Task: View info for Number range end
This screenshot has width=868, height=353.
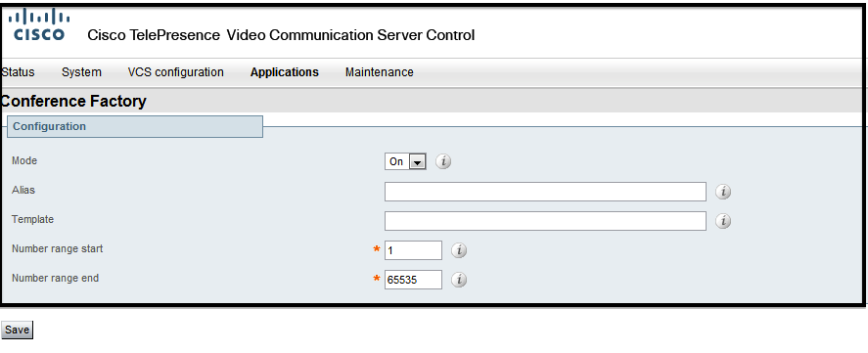Action: coord(459,280)
